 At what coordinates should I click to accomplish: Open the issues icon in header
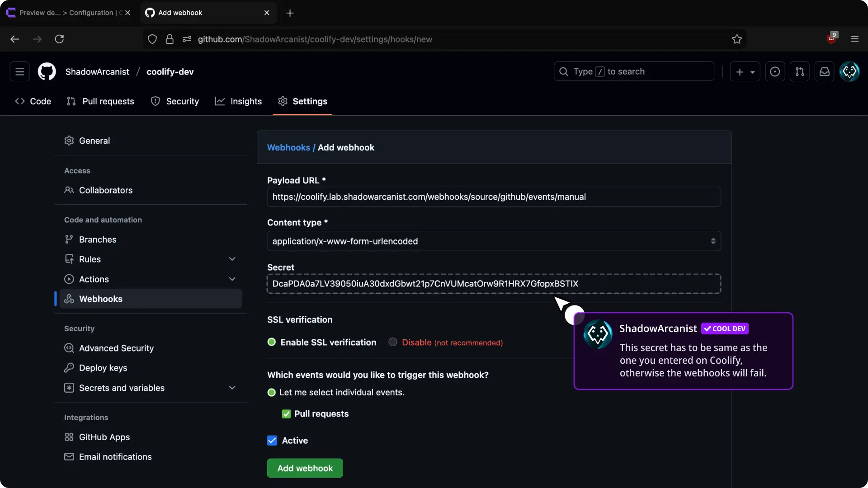[774, 72]
